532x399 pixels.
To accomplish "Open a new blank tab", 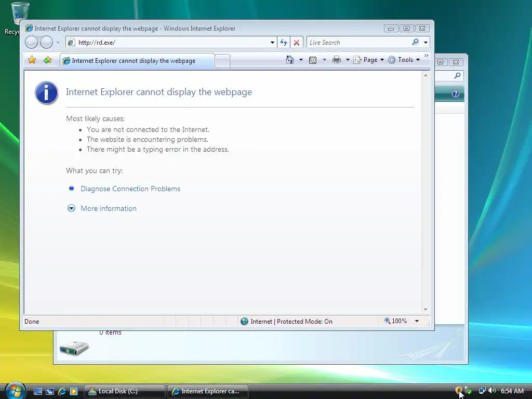I will [x=222, y=61].
